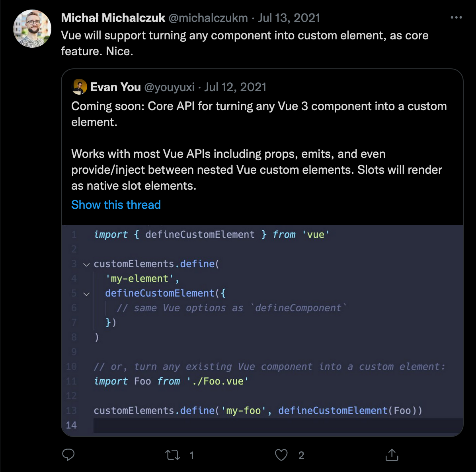Open the share tweet icon
Image resolution: width=476 pixels, height=472 pixels.
(392, 455)
